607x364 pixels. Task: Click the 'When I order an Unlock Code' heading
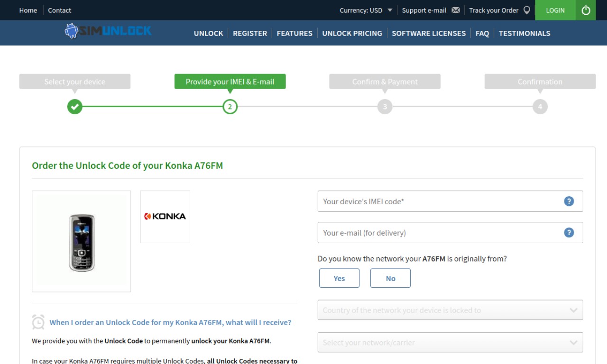[x=170, y=322]
